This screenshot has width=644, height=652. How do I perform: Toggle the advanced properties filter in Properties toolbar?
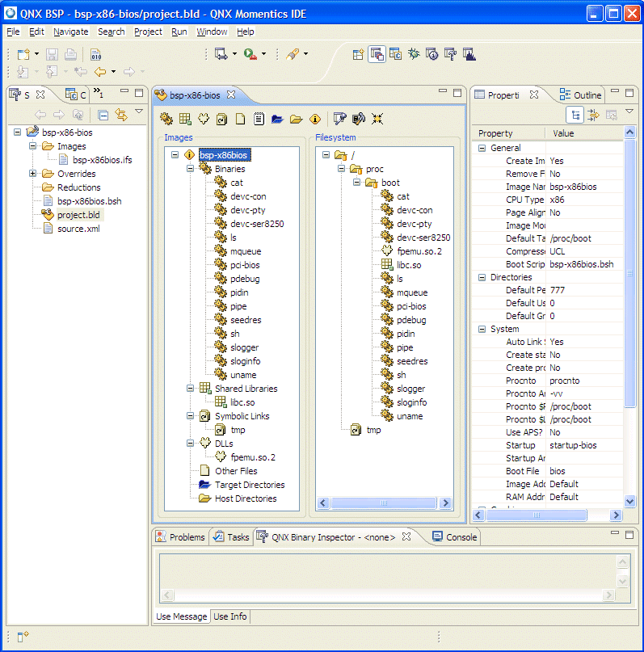point(592,115)
